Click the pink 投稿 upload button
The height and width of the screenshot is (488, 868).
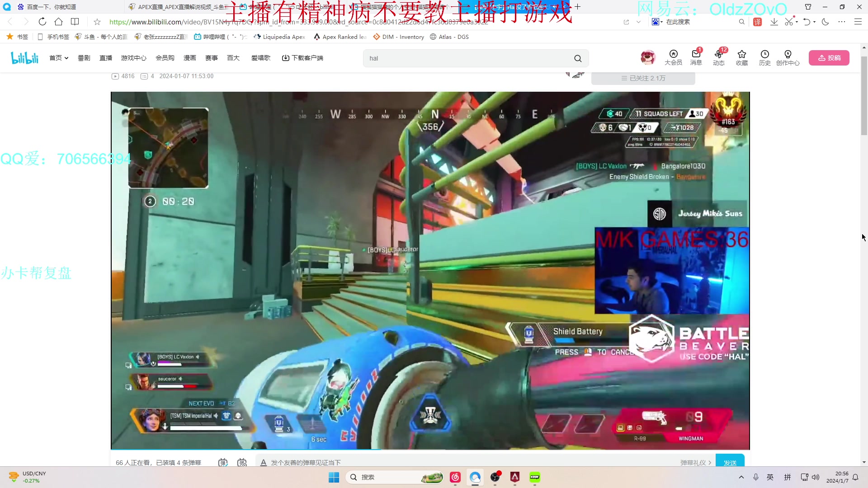829,58
